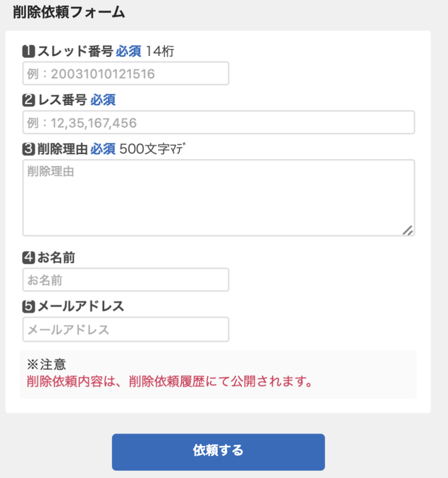The image size is (448, 478).
Task: Click the number 1 icon beside スレッド番号
Action: point(28,51)
